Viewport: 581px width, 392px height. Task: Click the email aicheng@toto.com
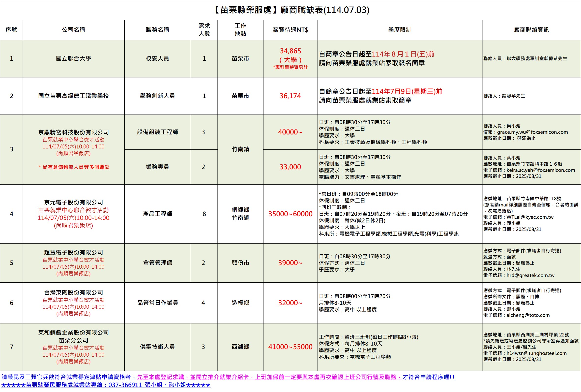[x=528, y=315]
